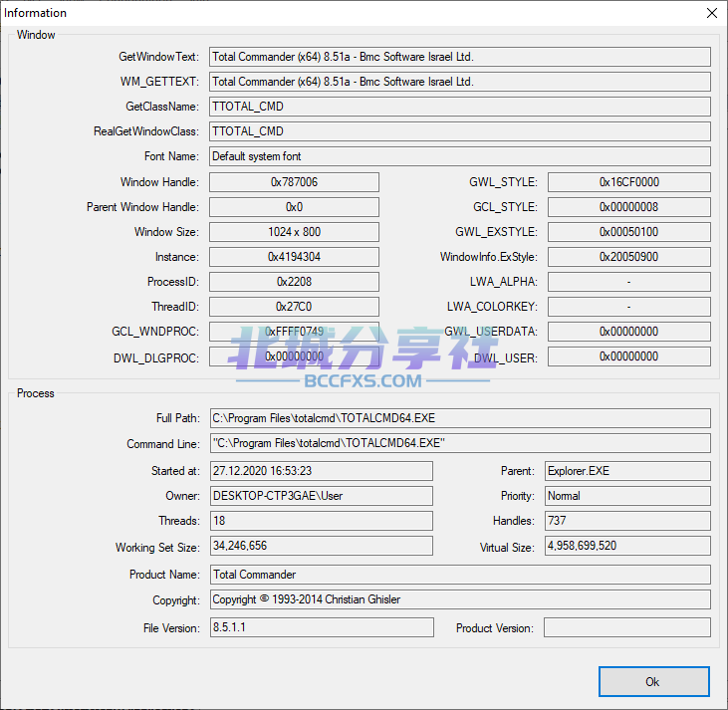Image resolution: width=728 pixels, height=710 pixels.
Task: Close the Information dialog
Action: click(x=711, y=13)
